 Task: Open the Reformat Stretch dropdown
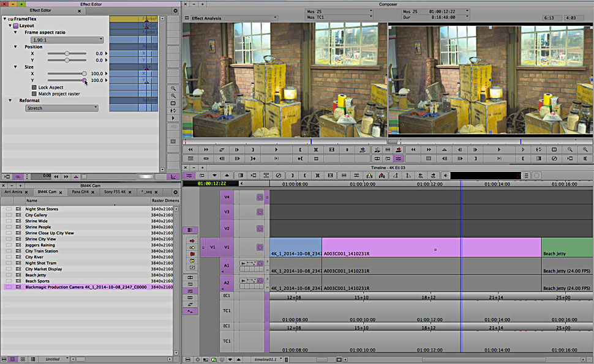point(62,108)
